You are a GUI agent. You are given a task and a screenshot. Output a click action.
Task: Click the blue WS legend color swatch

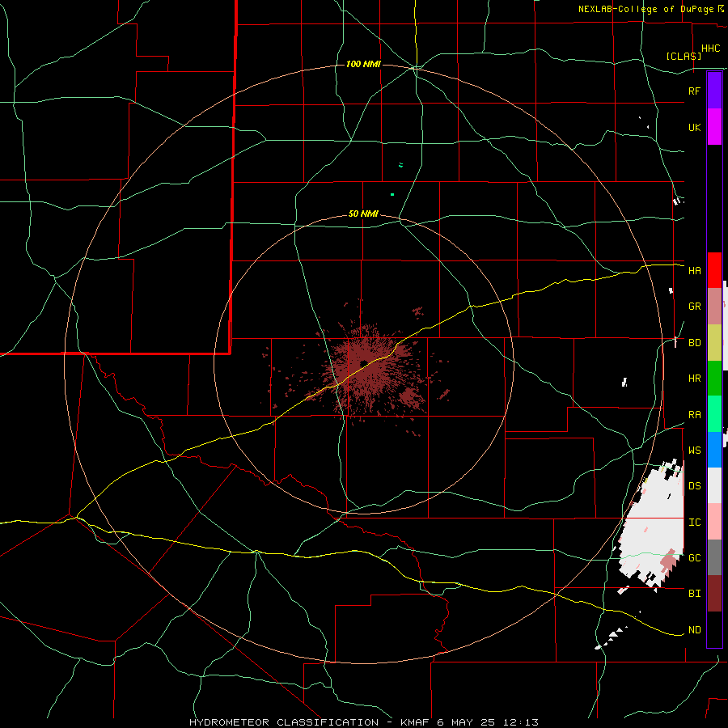[714, 450]
